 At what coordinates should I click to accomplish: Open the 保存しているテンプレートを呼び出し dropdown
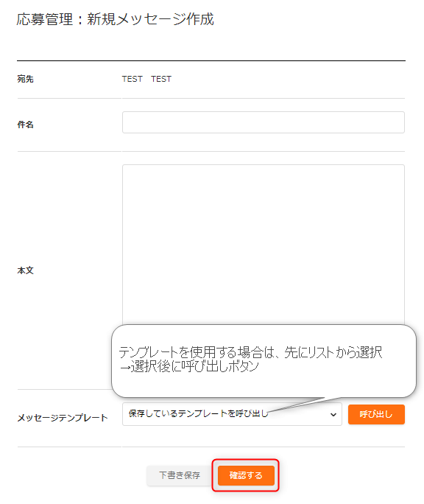232,414
